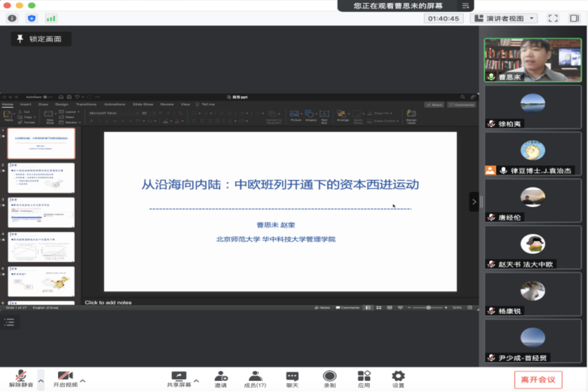Pin the view with 锁定画面
The height and width of the screenshot is (392, 588).
[41, 39]
